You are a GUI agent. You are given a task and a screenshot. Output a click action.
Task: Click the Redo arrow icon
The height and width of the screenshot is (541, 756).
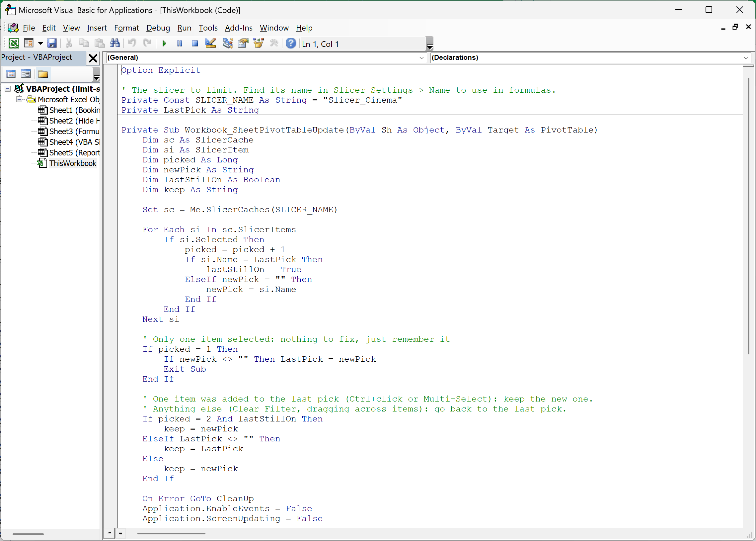coord(147,43)
